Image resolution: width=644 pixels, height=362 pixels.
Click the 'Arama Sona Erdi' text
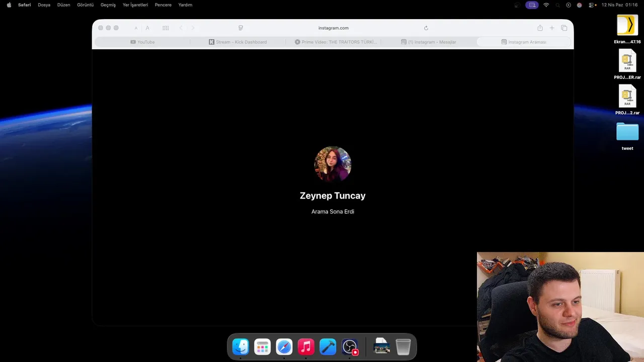333,212
